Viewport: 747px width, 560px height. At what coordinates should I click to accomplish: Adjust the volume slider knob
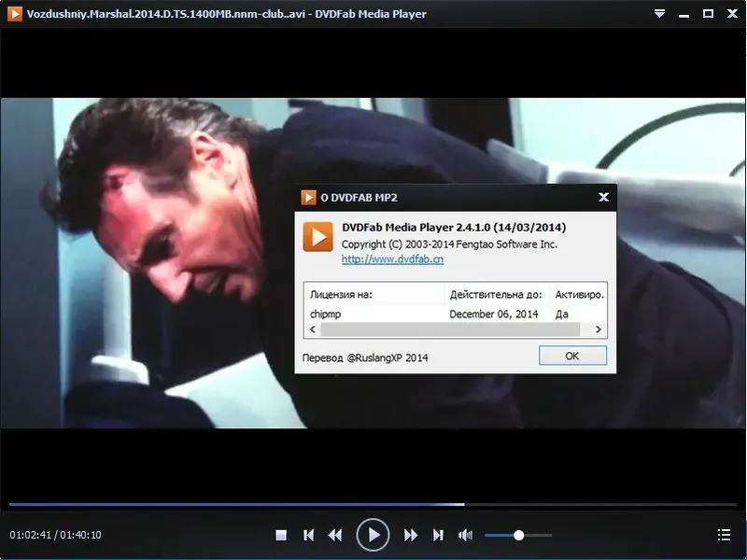[519, 535]
